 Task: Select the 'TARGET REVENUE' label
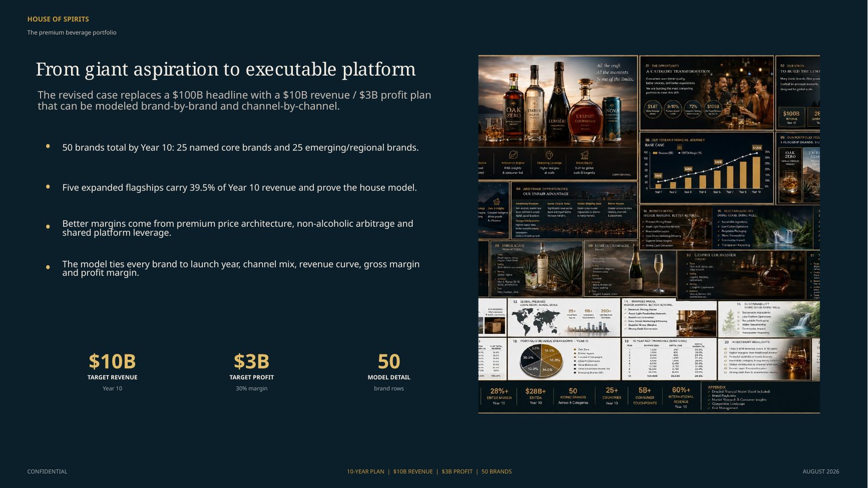click(112, 377)
